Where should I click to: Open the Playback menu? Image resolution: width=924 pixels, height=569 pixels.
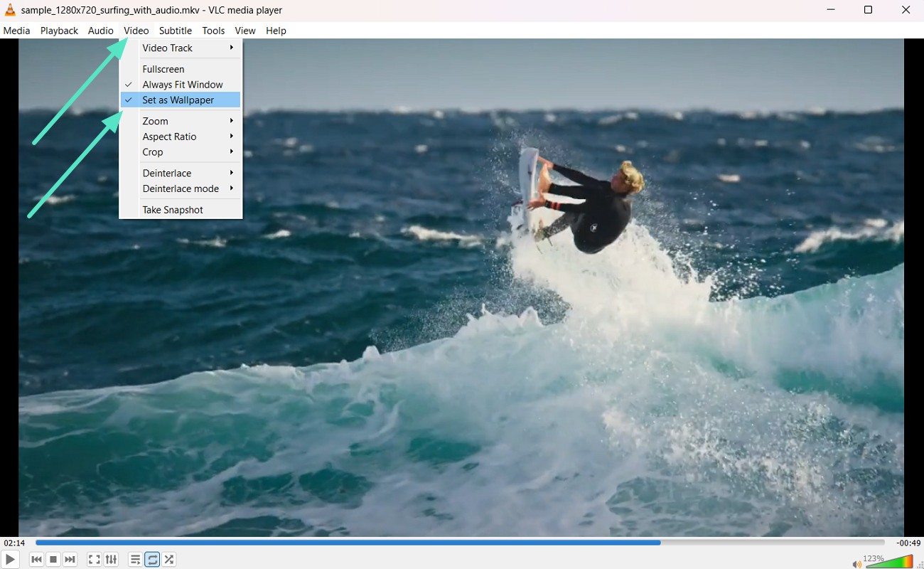pyautogui.click(x=59, y=31)
